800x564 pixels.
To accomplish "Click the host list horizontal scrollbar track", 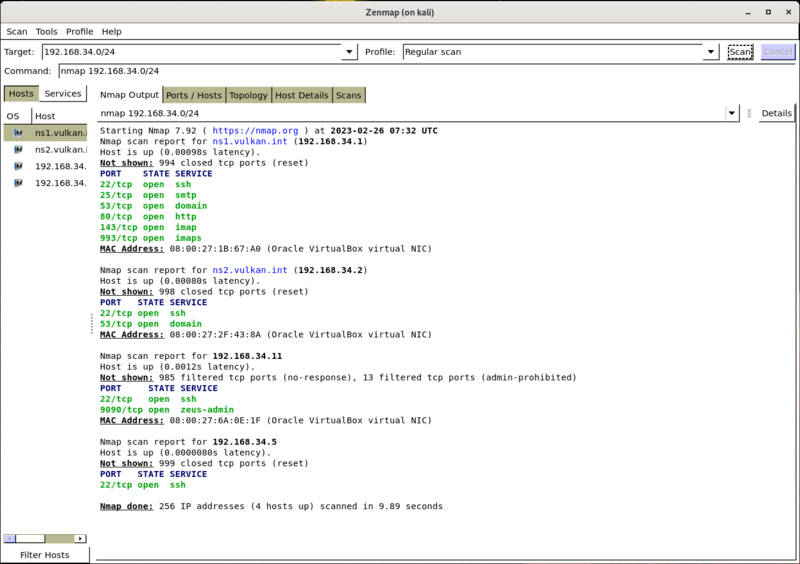I will pyautogui.click(x=62, y=538).
